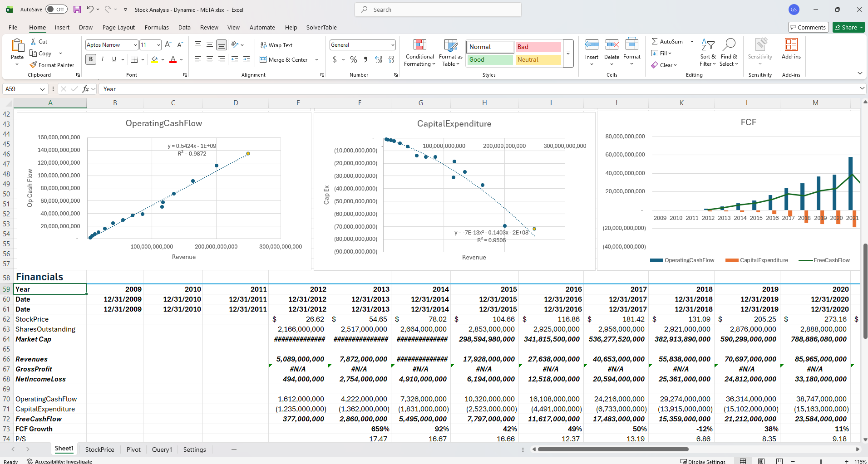
Task: Add a new sheet with plus button
Action: [234, 449]
